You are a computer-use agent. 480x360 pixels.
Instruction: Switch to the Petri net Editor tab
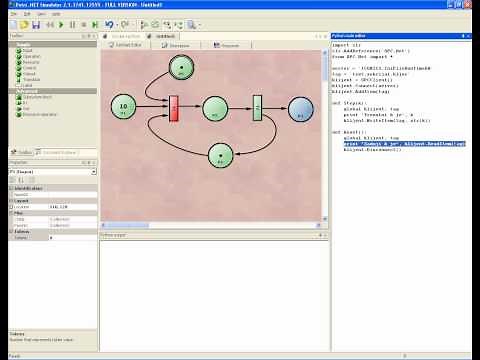pos(125,45)
